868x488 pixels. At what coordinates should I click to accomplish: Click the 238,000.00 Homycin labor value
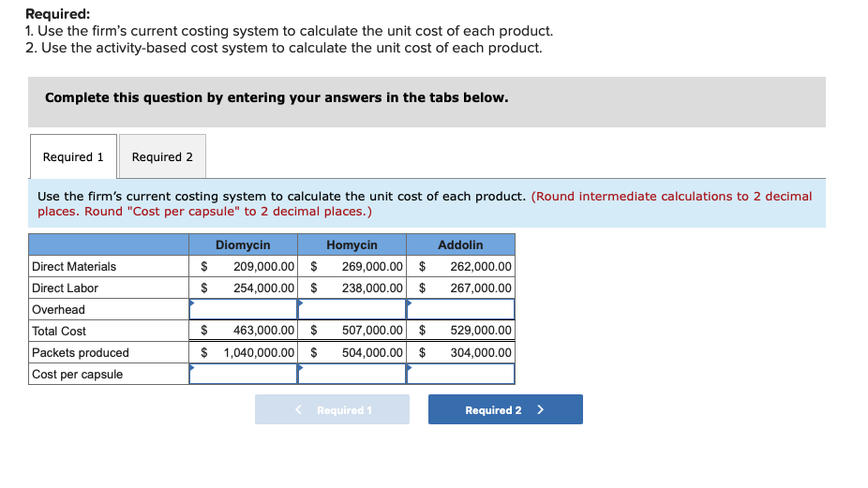click(x=372, y=288)
